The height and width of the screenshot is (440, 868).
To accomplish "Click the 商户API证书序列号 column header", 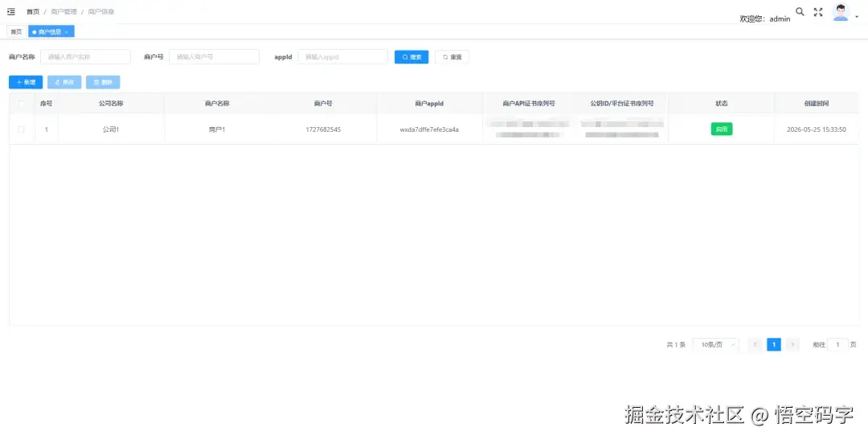I will (529, 104).
